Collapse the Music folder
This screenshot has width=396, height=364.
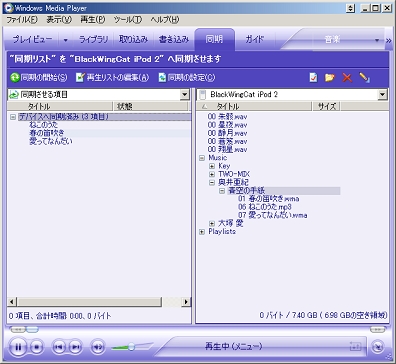point(202,158)
